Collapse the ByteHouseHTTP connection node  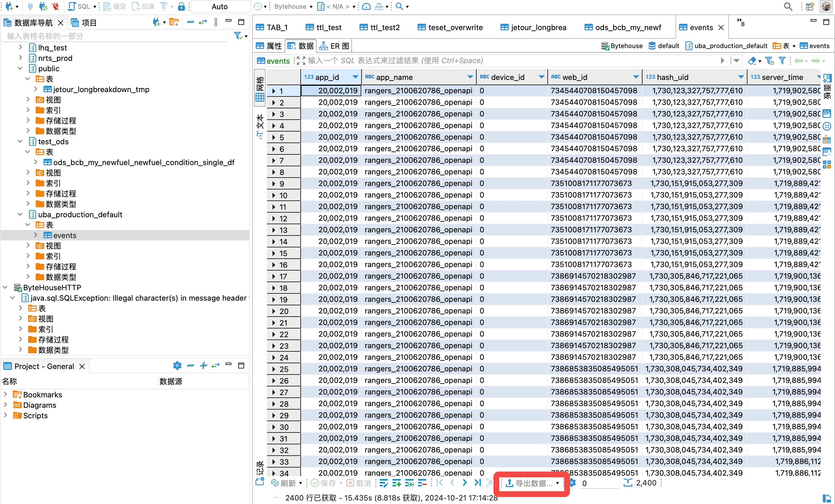pos(5,287)
